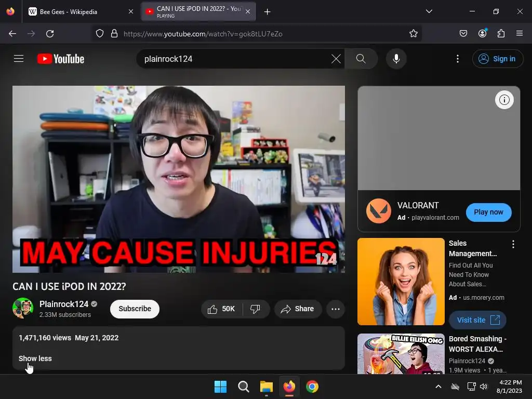Clear the search box with X icon

(336, 59)
